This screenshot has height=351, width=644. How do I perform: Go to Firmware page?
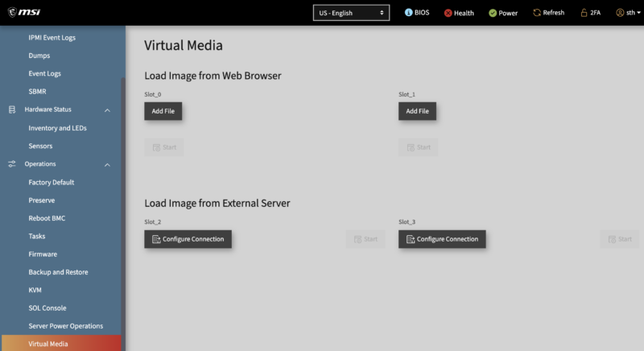pos(43,254)
